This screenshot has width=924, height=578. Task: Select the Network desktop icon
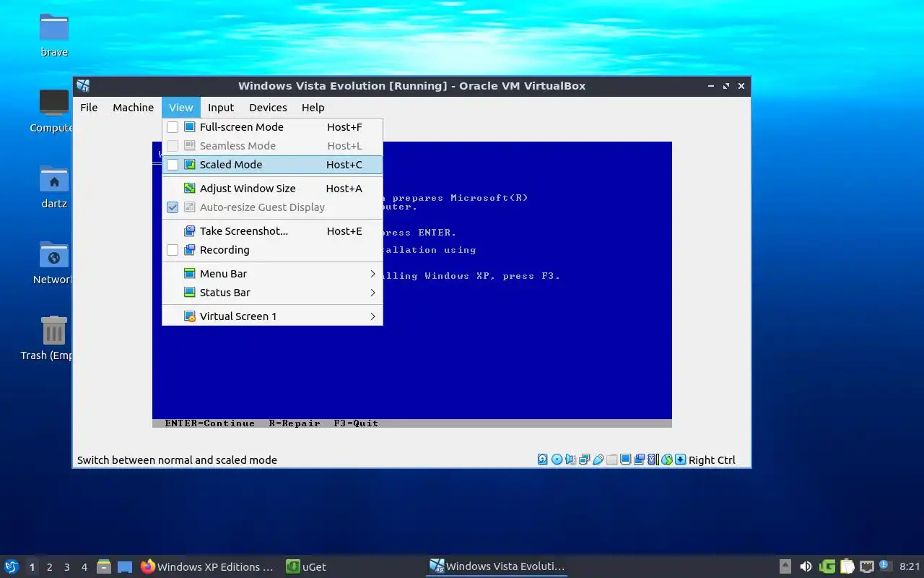point(54,262)
